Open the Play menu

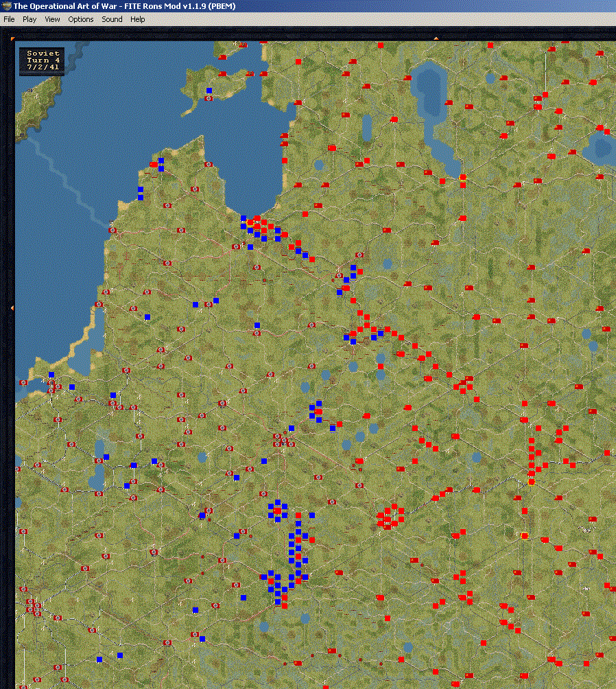(29, 19)
